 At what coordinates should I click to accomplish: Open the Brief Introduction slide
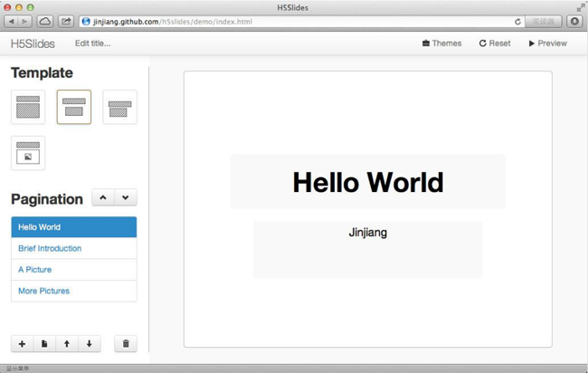pos(50,248)
